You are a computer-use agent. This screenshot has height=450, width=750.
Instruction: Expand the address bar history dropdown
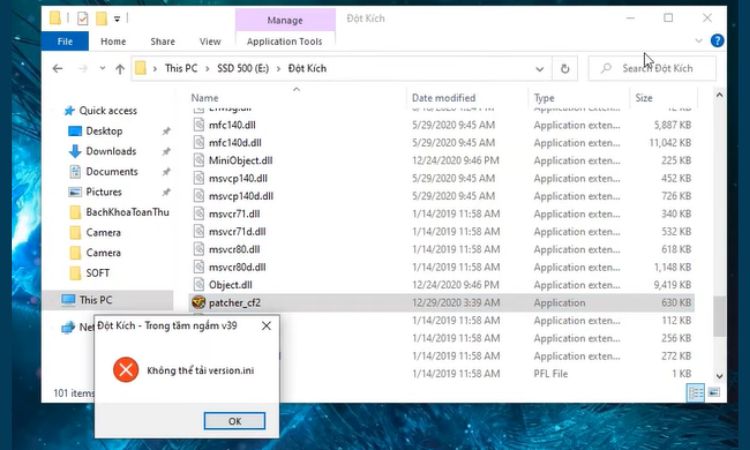(x=540, y=69)
